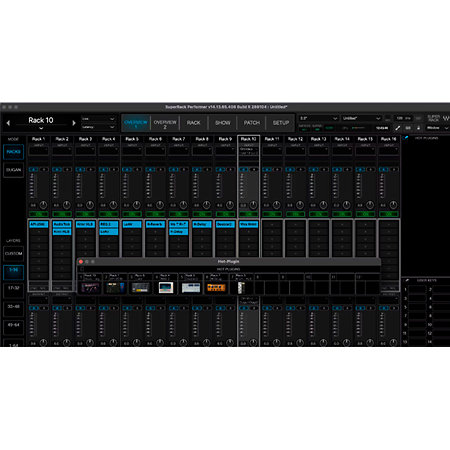Switch to the Overview 2 tab
The image size is (450, 450).
165,123
